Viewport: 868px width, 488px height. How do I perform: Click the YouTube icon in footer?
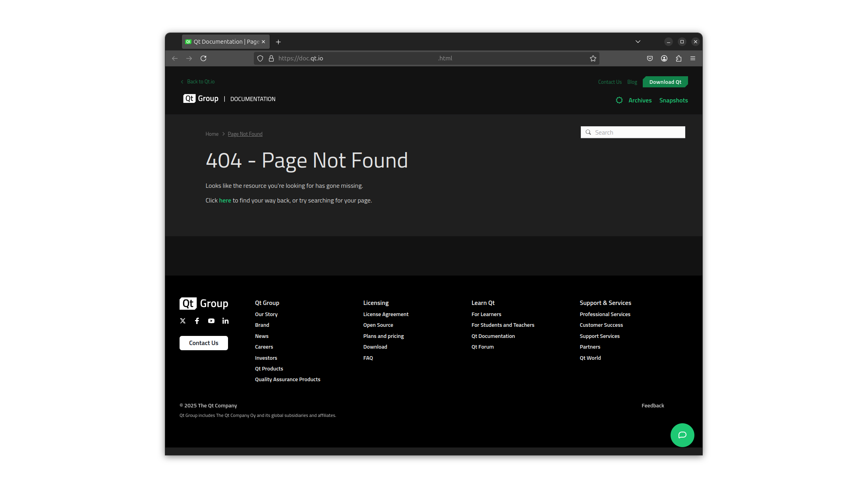tap(211, 321)
